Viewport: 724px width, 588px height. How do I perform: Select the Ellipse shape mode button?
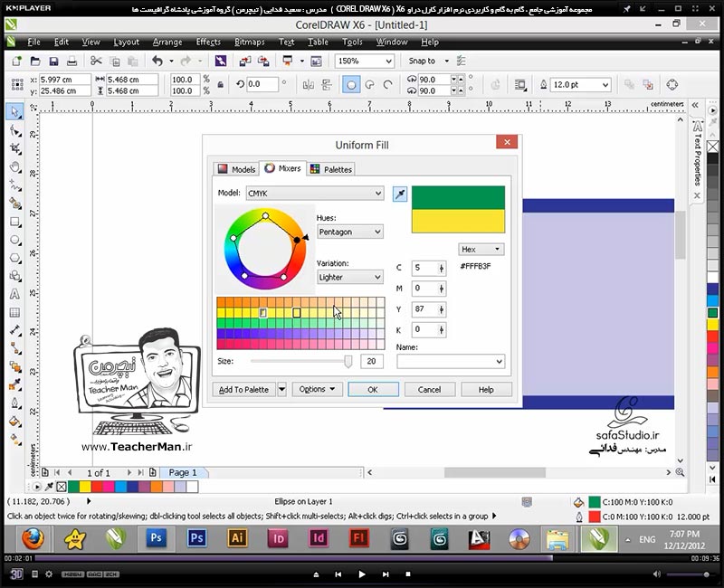[351, 85]
